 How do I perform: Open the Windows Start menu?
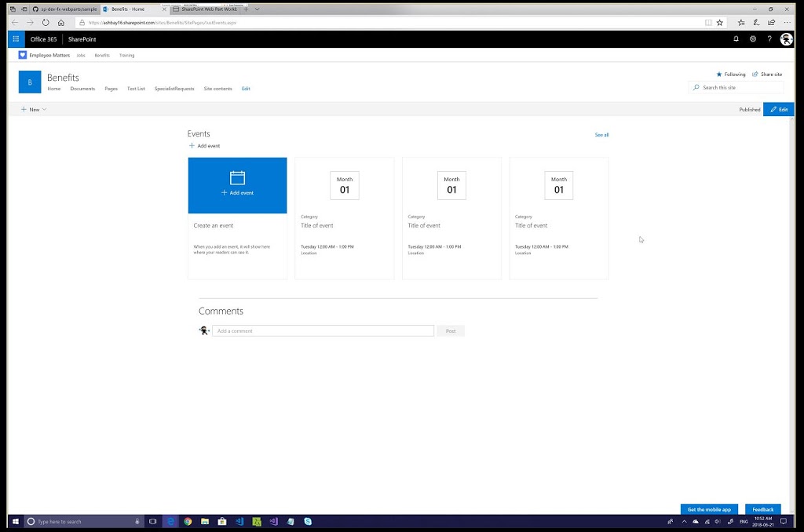coord(16,521)
